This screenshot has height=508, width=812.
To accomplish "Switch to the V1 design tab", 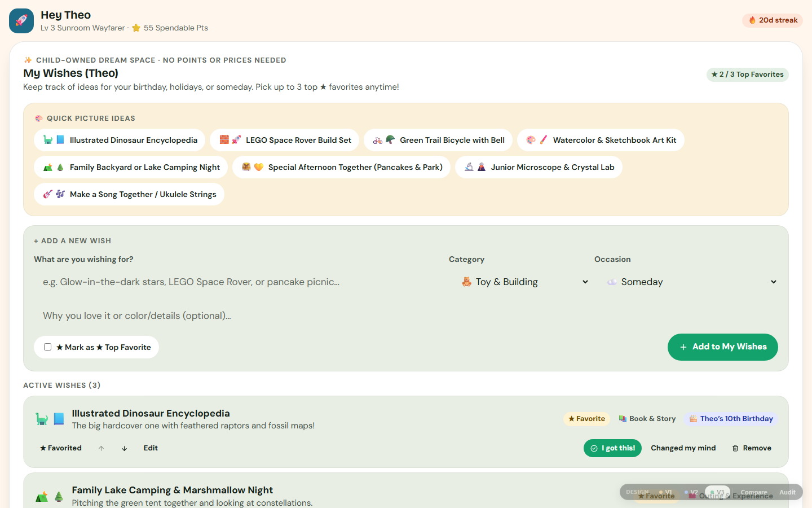I will pyautogui.click(x=665, y=492).
